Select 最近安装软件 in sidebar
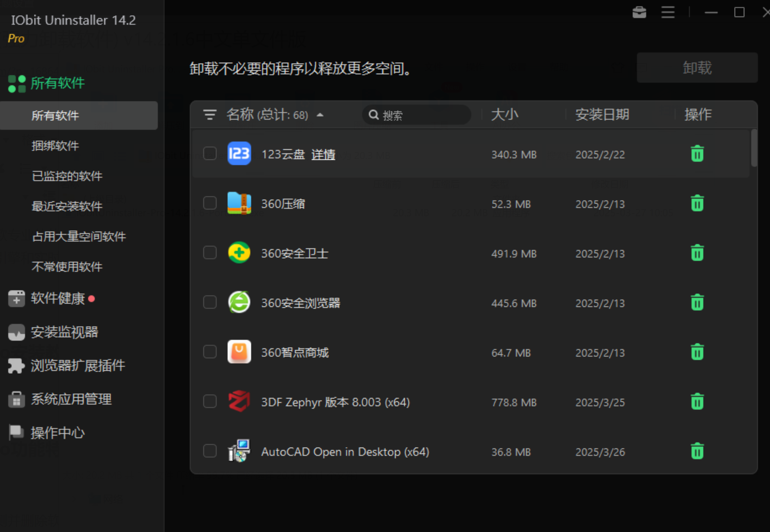770x532 pixels. tap(67, 206)
